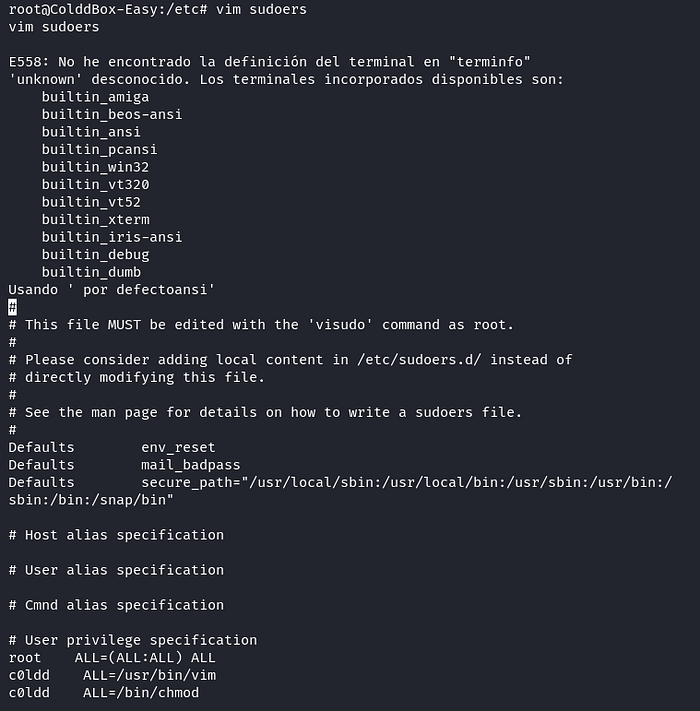Click the '# Cmnd alias specification' comment

pyautogui.click(x=116, y=605)
